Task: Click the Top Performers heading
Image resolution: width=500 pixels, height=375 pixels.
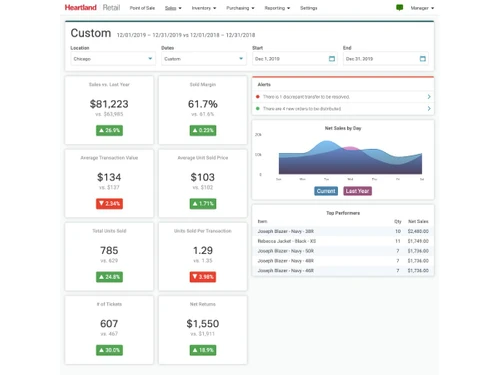Action: click(343, 213)
